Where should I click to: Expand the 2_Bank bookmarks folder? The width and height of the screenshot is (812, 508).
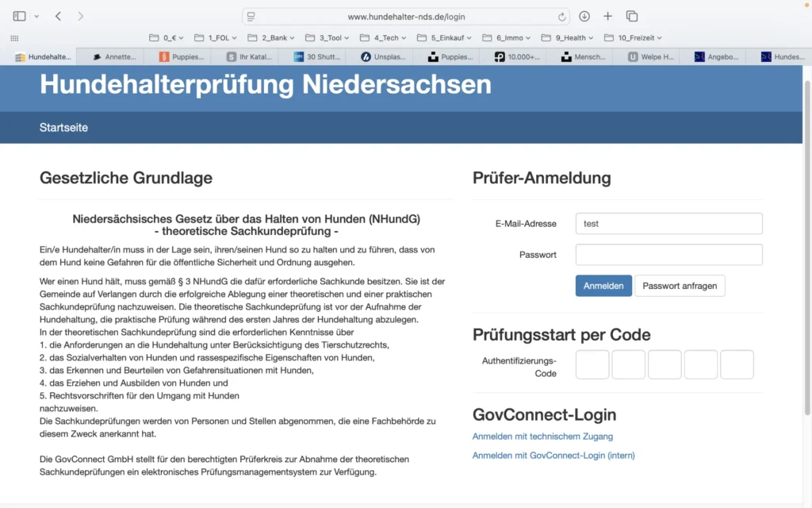click(271, 38)
